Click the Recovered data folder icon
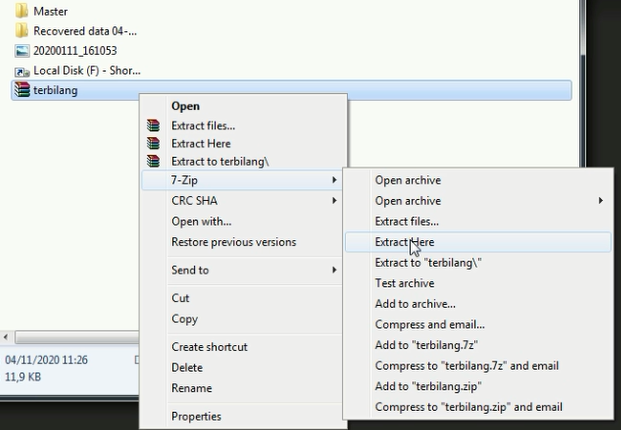621x430 pixels. point(21,30)
